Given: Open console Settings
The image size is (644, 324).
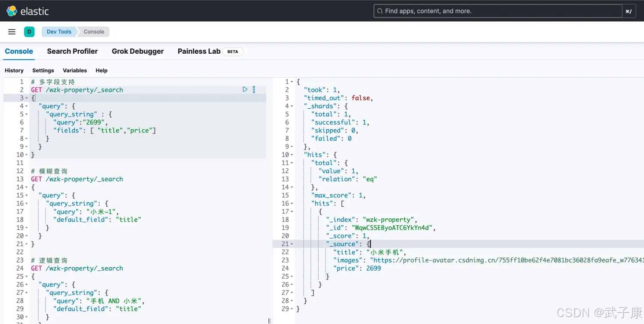Looking at the screenshot, I should click(x=43, y=70).
